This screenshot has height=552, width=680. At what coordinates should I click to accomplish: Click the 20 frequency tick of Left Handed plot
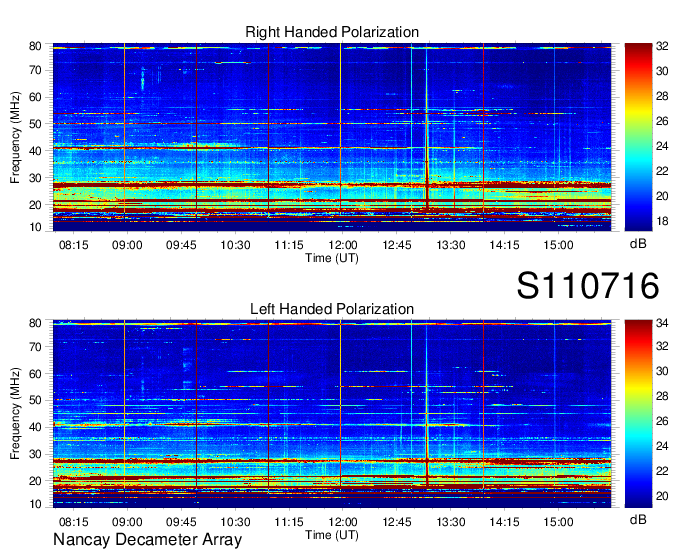(x=35, y=481)
